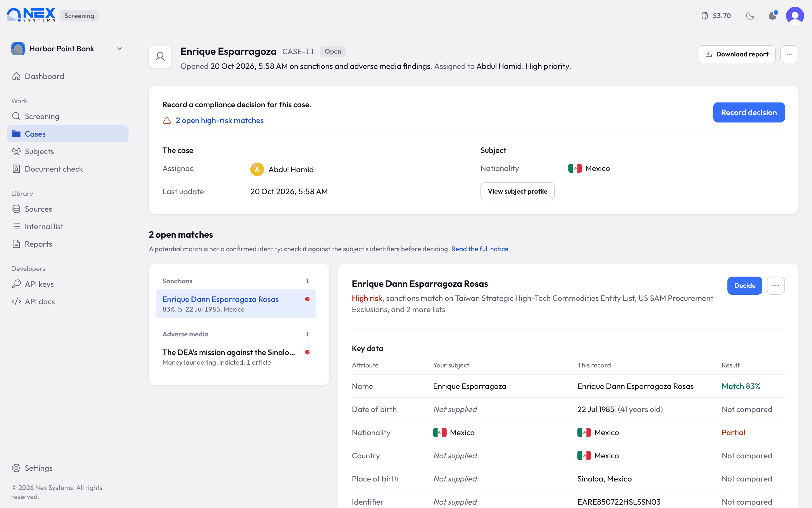The image size is (812, 508).
Task: Open Read the full notice link
Action: [480, 249]
